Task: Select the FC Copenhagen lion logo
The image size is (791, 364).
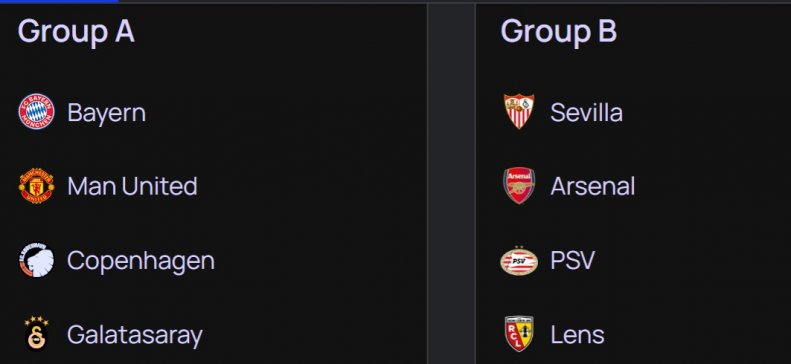Action: pos(36,260)
